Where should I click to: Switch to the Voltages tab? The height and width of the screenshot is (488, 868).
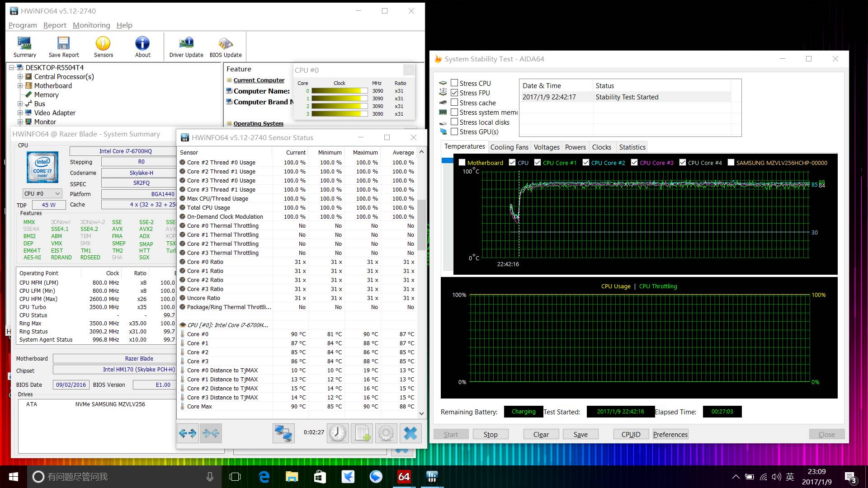click(x=546, y=147)
